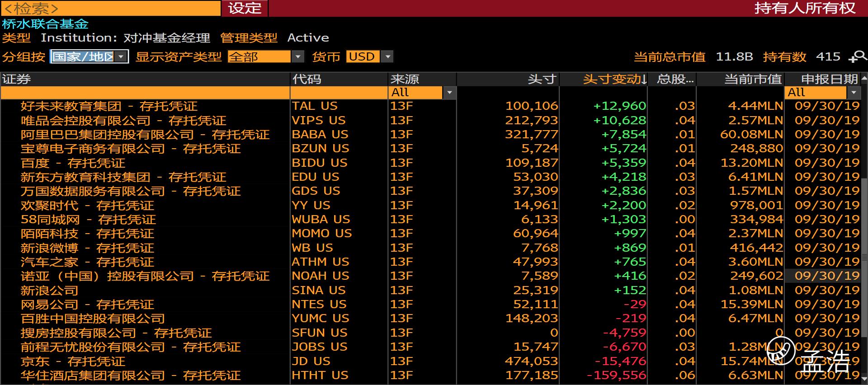Screen dimensions: 868x385
Task: Open the 申报日期 All filter dropdown
Action: click(854, 93)
